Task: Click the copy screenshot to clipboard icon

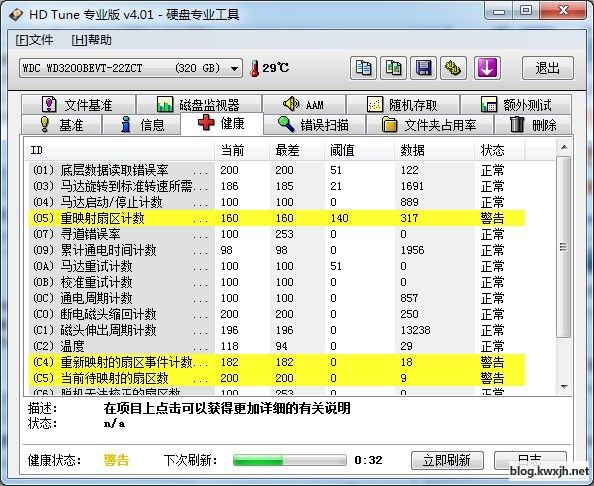Action: [393, 68]
